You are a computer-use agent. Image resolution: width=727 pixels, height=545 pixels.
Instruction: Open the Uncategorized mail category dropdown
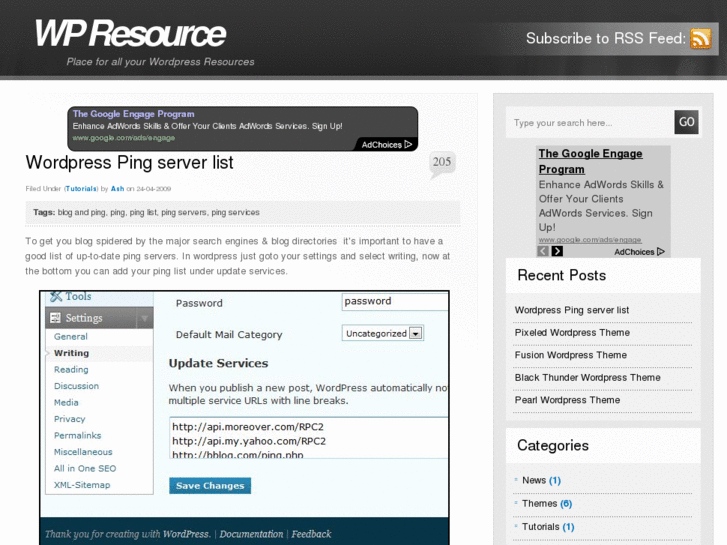(383, 333)
